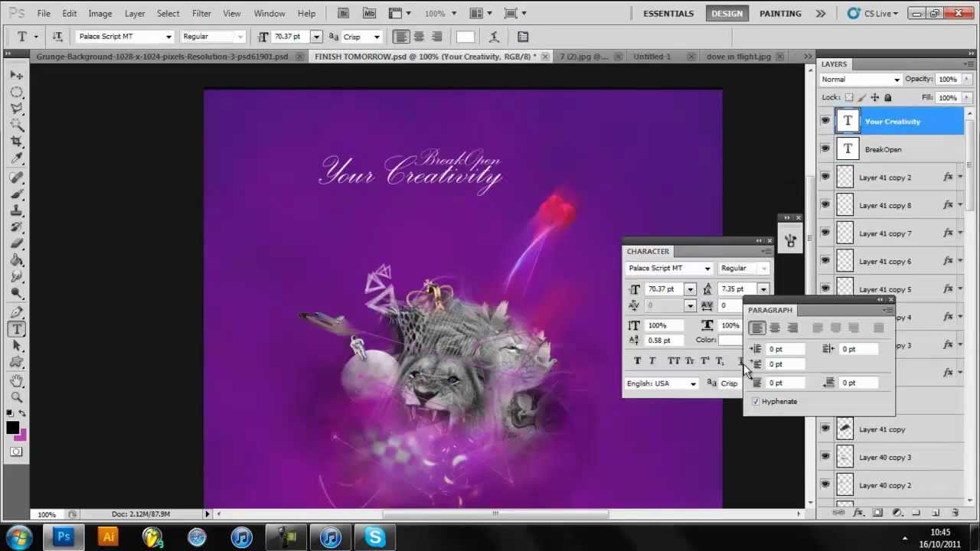Screen dimensions: 980x551
Task: Apply All Caps in Character panel
Action: [673, 360]
